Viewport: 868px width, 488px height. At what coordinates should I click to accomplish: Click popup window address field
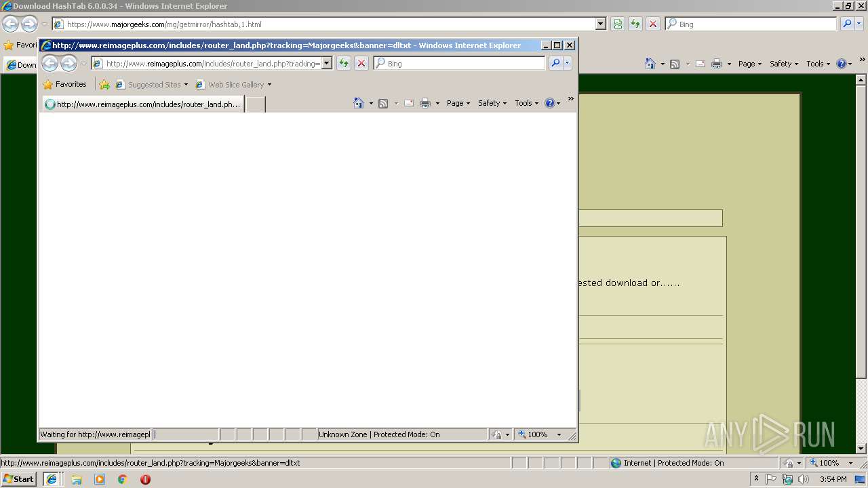point(212,63)
